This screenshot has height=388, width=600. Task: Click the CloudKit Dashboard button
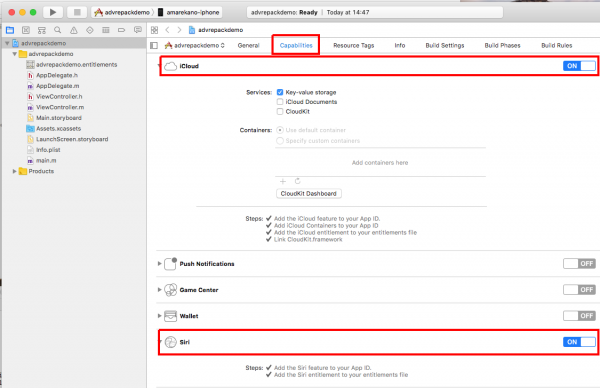[308, 194]
